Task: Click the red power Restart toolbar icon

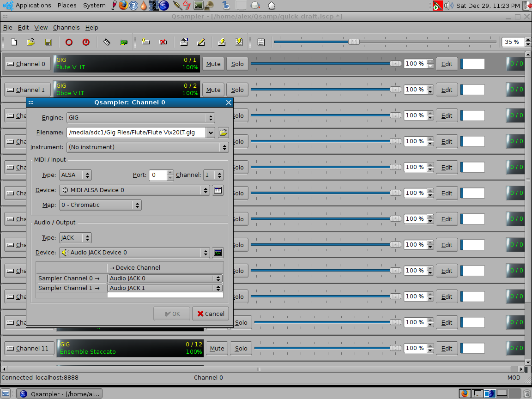Action: pyautogui.click(x=86, y=42)
